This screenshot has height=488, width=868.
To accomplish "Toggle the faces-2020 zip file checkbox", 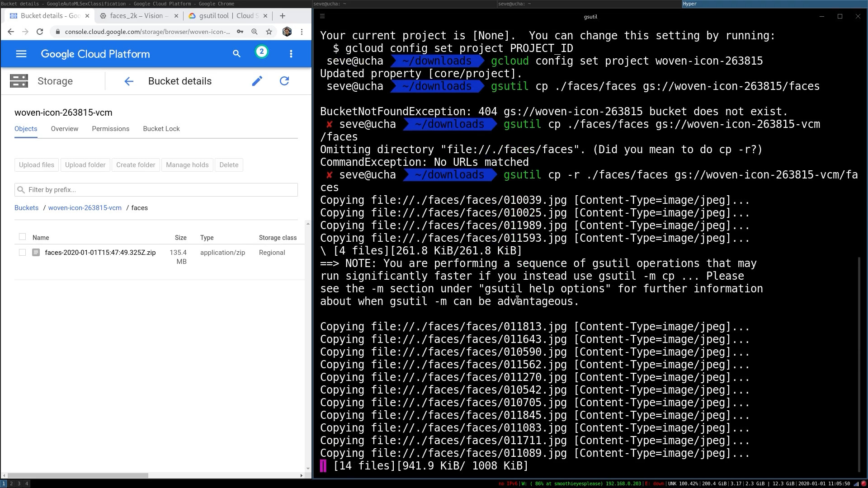I will 22,253.
